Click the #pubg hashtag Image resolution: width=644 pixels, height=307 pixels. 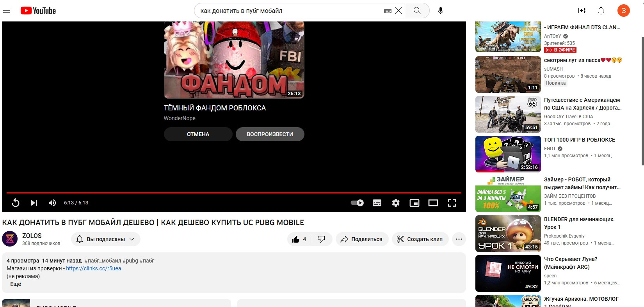130,261
